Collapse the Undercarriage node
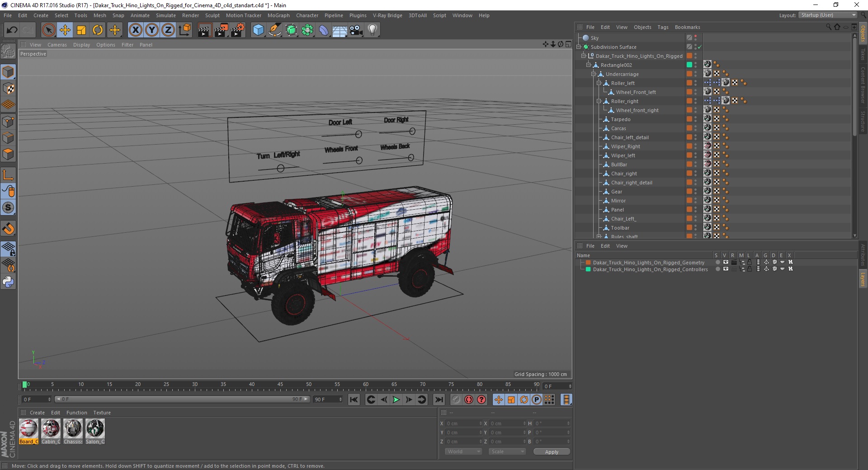 (x=593, y=74)
